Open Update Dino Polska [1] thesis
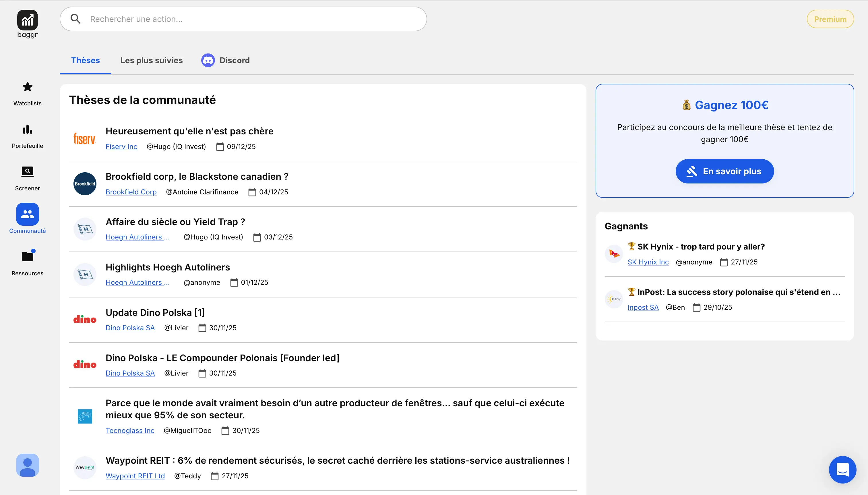The width and height of the screenshot is (868, 495). 155,312
